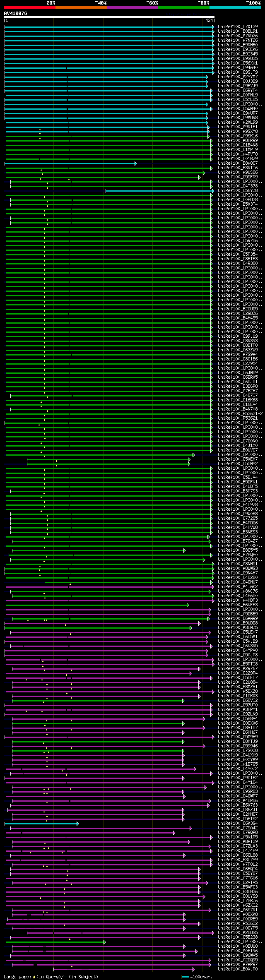Click the UniRef100_Q229R4 label

click(x=238, y=673)
